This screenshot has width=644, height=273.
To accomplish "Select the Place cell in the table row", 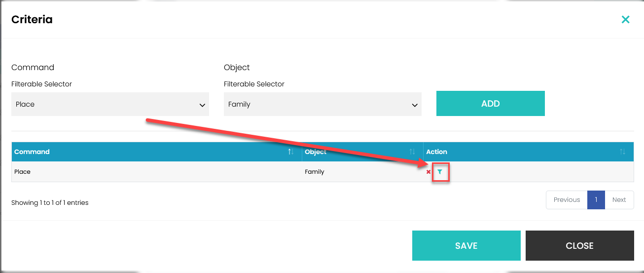I will click(x=23, y=172).
